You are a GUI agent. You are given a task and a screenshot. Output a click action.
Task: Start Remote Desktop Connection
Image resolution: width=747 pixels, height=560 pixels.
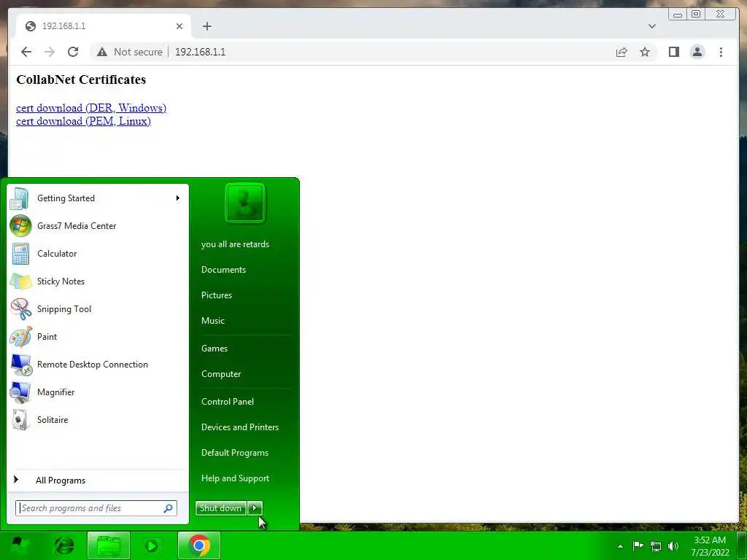97,365
